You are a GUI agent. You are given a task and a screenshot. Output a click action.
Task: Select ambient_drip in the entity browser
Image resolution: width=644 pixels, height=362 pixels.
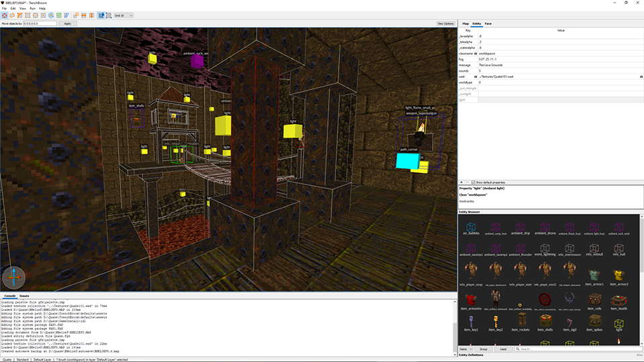click(x=520, y=229)
